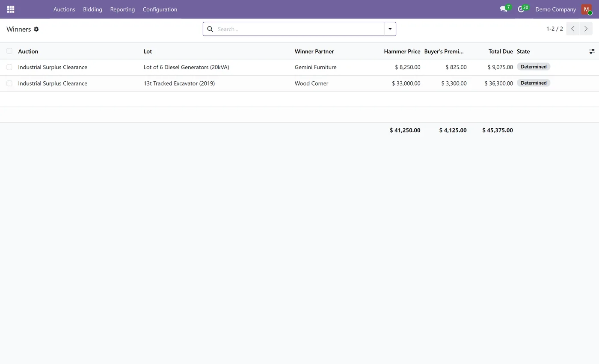The image size is (599, 364).
Task: Open the Auctions menu
Action: click(x=64, y=9)
